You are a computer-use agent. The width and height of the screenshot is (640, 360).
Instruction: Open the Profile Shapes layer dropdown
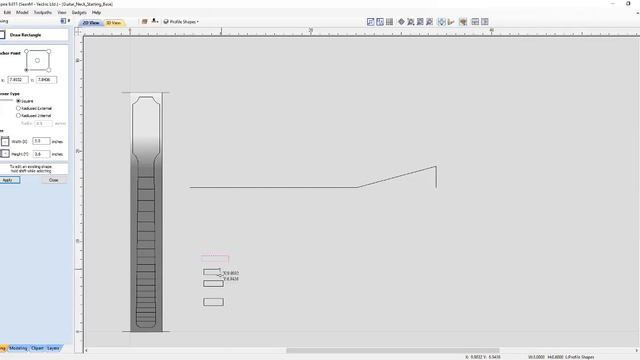coord(198,22)
